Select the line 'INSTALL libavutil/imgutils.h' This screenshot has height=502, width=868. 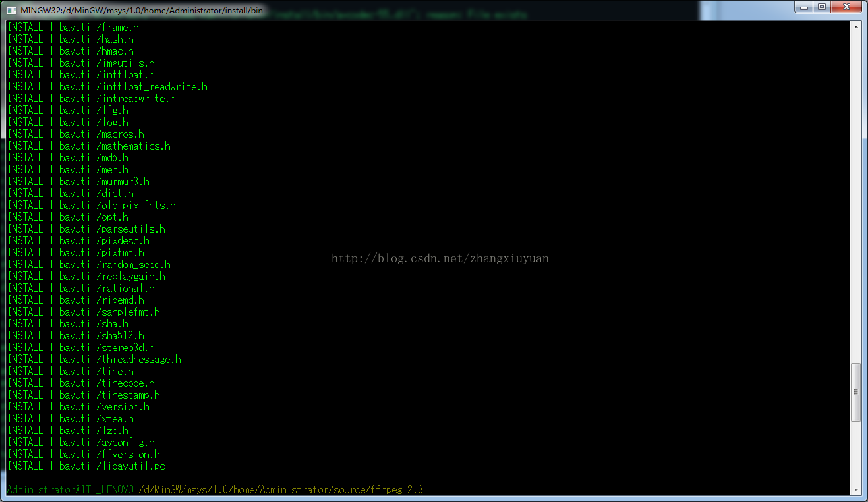coord(81,63)
